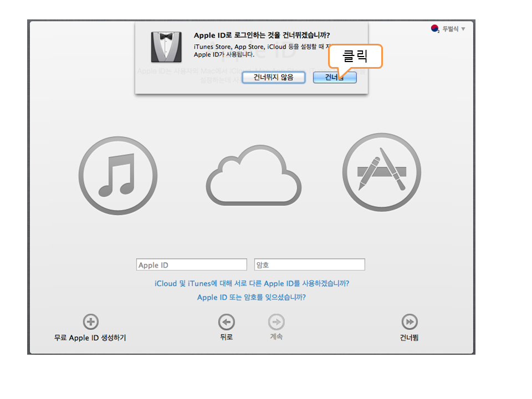Viewport: 532px width, 399px height.
Task: Click the Korean flag input source icon
Action: 435,29
